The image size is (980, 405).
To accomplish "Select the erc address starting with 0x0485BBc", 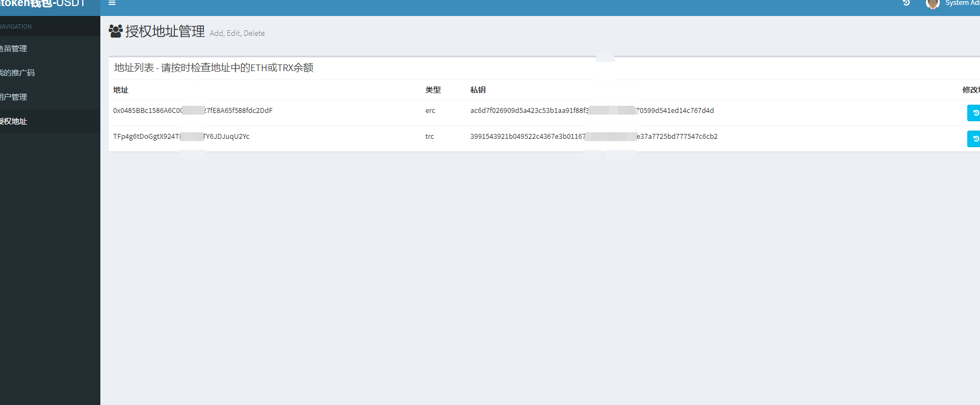I will (193, 111).
